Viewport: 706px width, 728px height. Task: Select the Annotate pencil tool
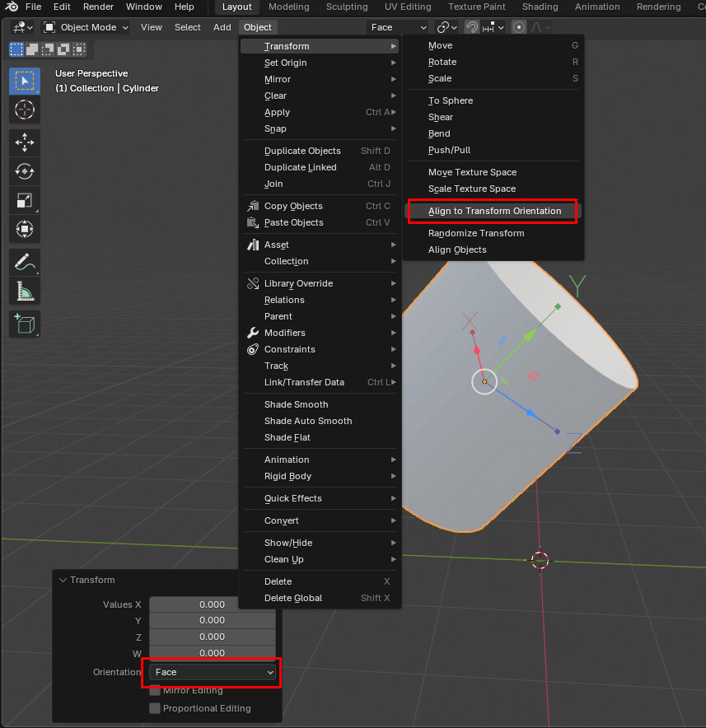(x=25, y=263)
